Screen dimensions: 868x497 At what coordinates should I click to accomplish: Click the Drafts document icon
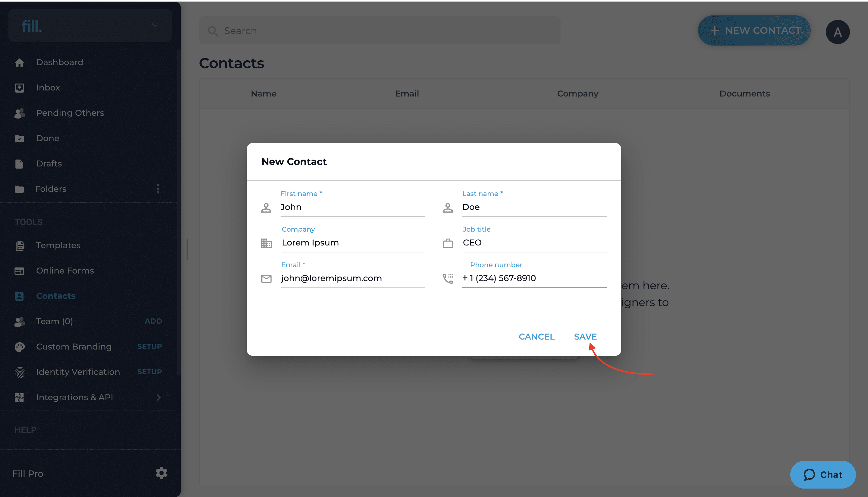pos(20,164)
